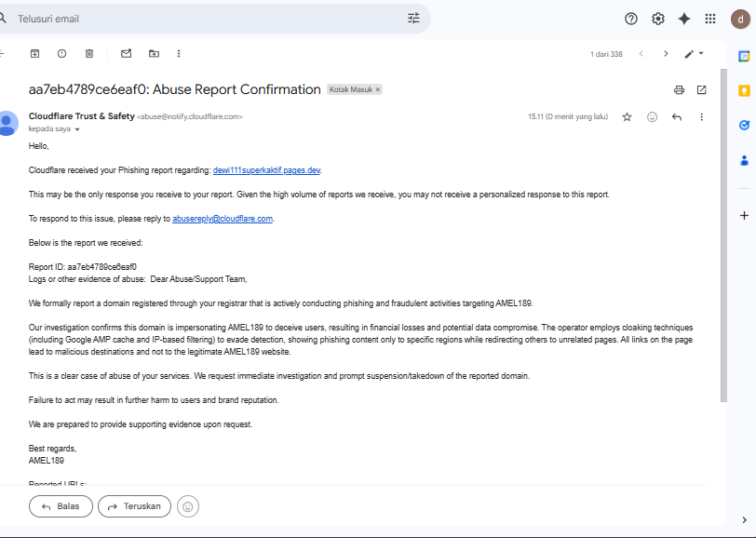Go to the newer email arrow
This screenshot has height=538, width=756.
(x=641, y=53)
